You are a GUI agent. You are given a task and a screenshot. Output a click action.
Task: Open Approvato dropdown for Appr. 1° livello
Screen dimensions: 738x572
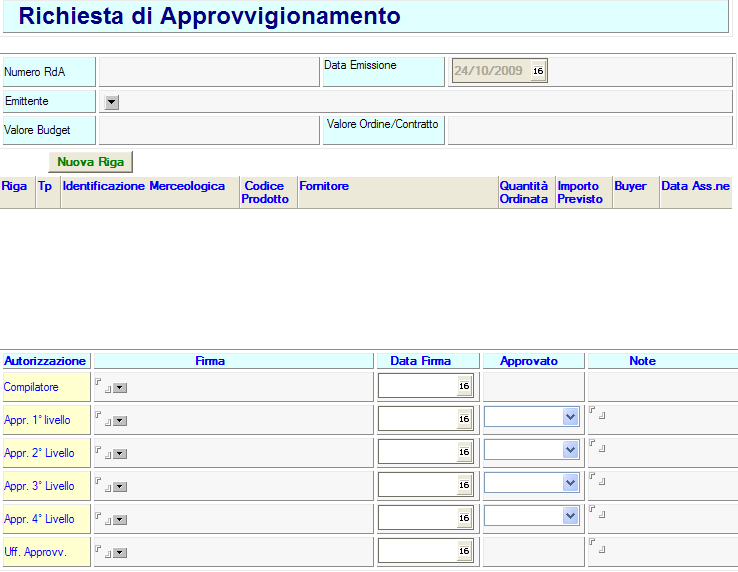[x=570, y=417]
